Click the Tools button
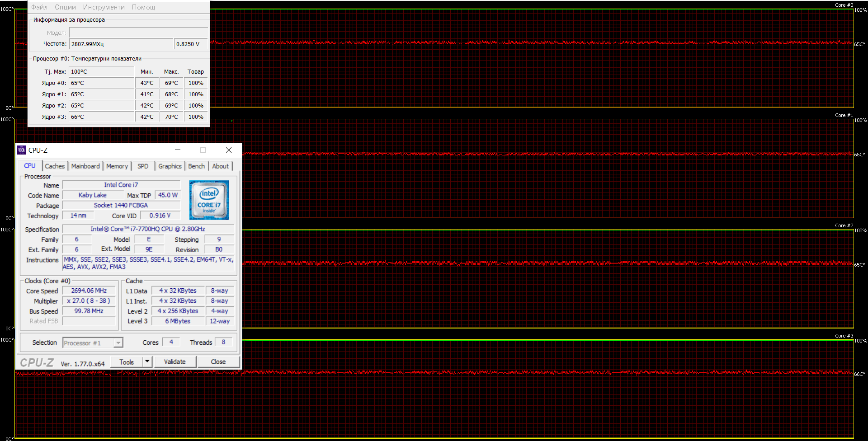Screen dimensions: 868x441 (x=127, y=362)
